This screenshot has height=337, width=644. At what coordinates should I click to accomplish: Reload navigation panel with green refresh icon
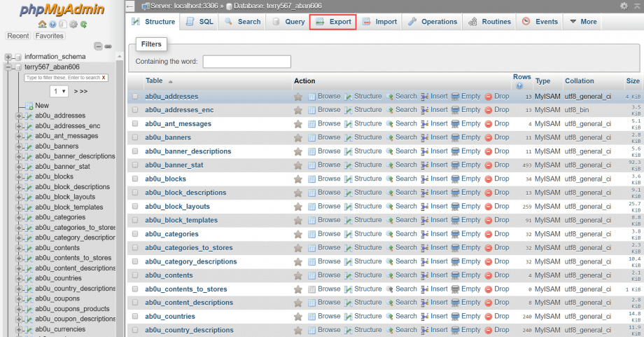coord(84,25)
